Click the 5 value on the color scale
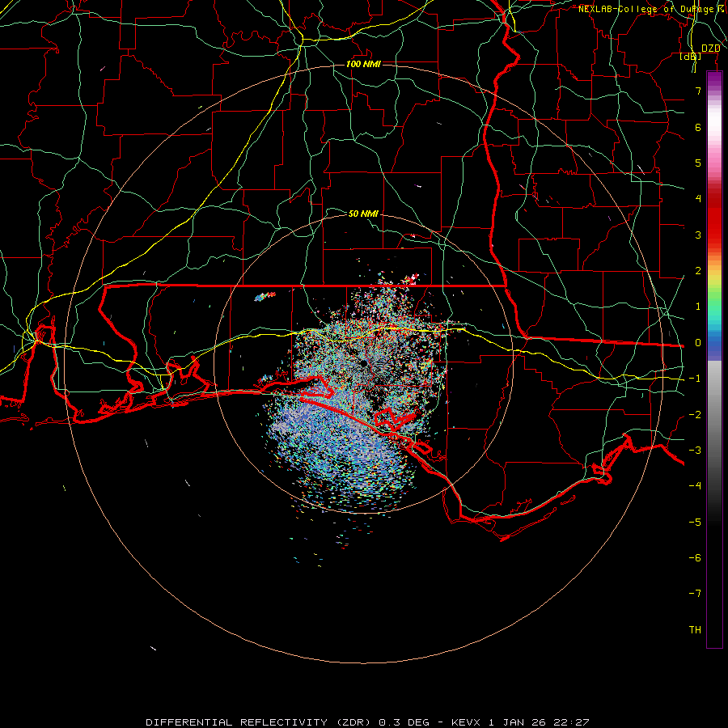This screenshot has height=728, width=728. click(x=698, y=163)
